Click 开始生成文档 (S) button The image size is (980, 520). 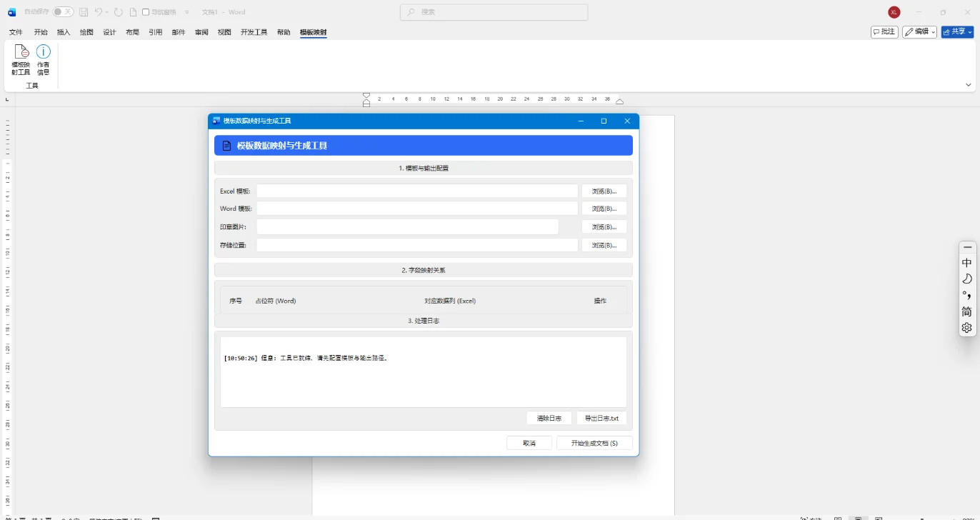click(594, 443)
